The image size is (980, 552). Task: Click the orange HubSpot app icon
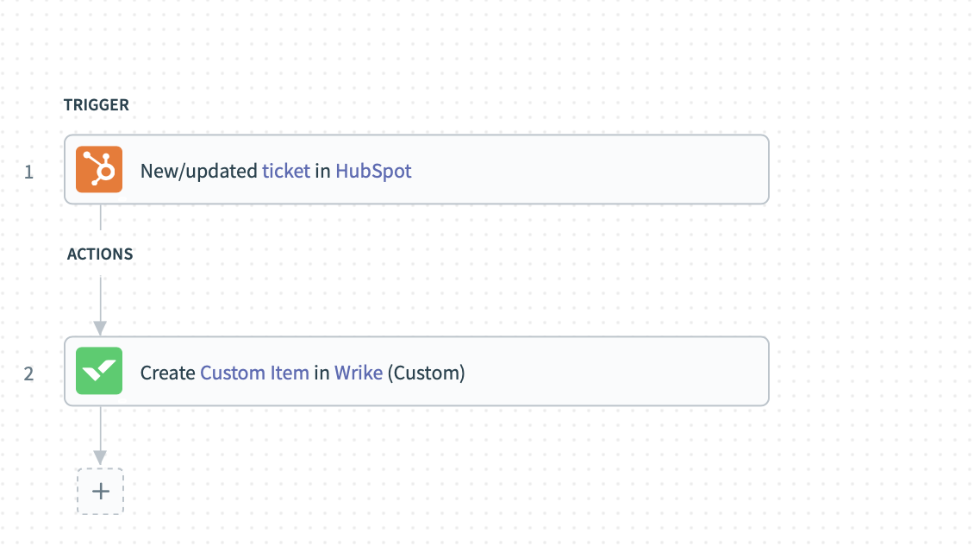[x=99, y=169]
